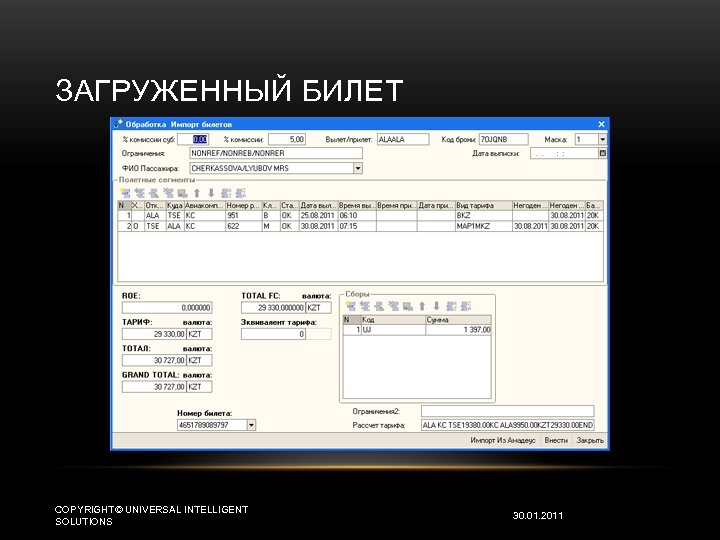Open the ФИО Пассажира dropdown list

(x=358, y=168)
